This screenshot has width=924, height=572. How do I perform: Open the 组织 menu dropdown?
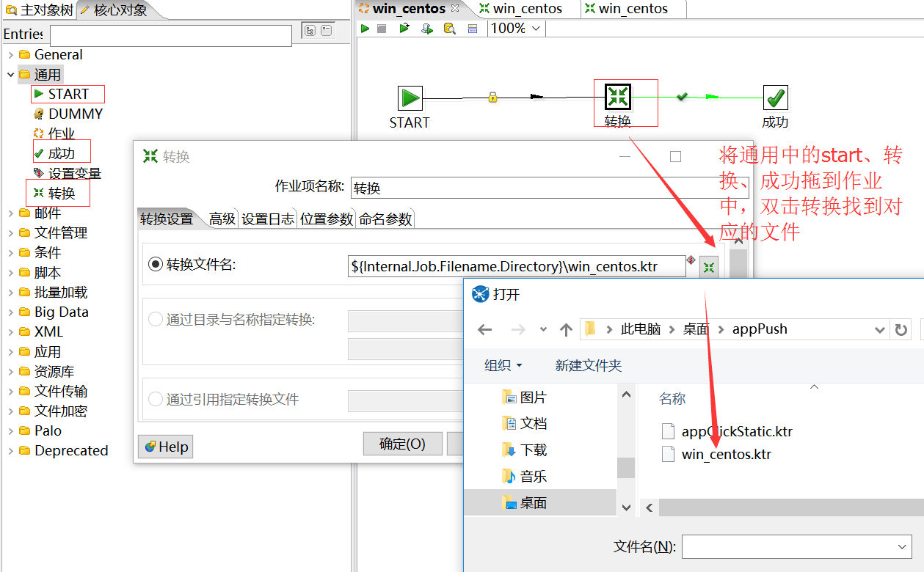pyautogui.click(x=503, y=365)
